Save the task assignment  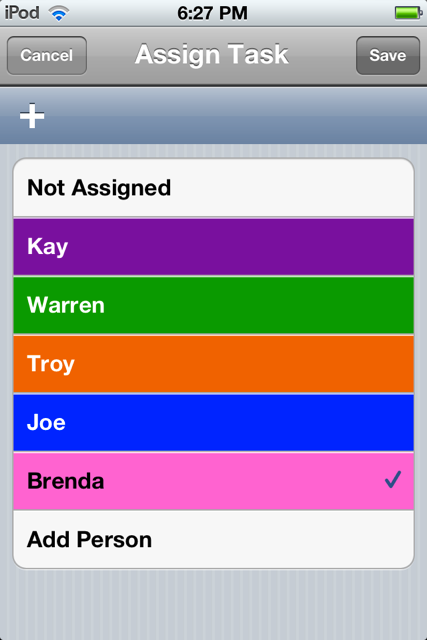[388, 56]
